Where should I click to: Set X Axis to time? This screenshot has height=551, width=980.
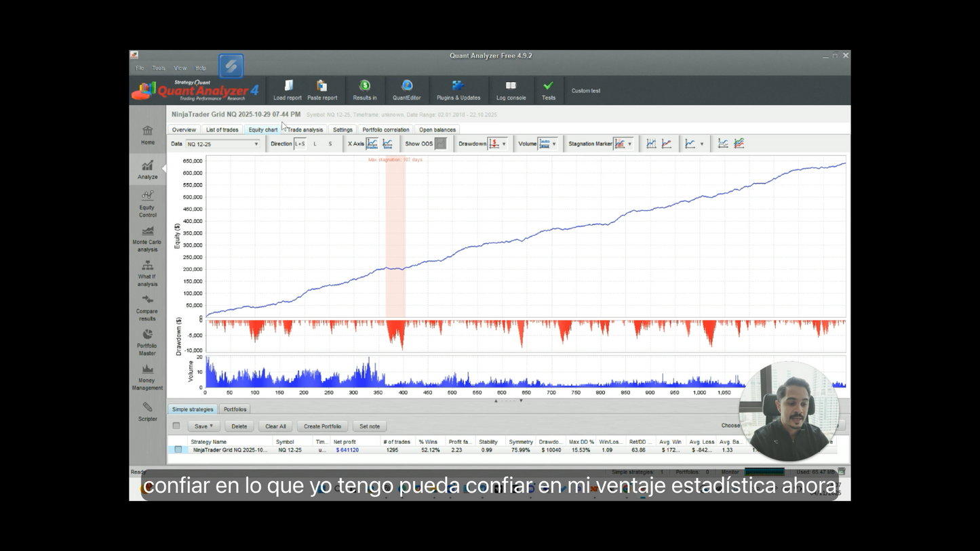pos(388,144)
